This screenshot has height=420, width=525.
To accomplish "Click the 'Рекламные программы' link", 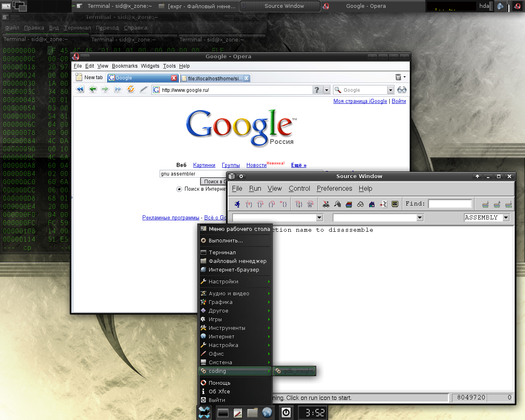I will point(171,218).
